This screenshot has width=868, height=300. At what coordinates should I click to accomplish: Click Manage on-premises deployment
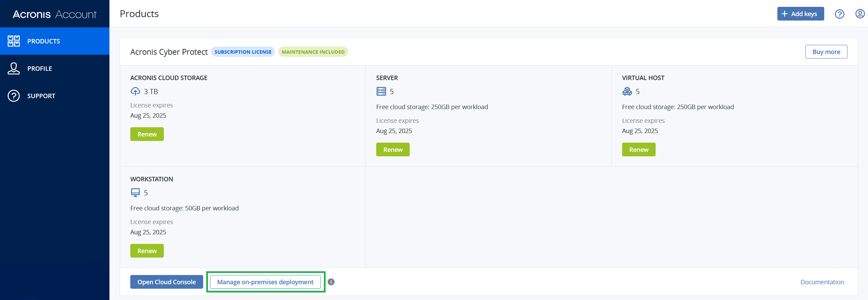click(x=265, y=282)
